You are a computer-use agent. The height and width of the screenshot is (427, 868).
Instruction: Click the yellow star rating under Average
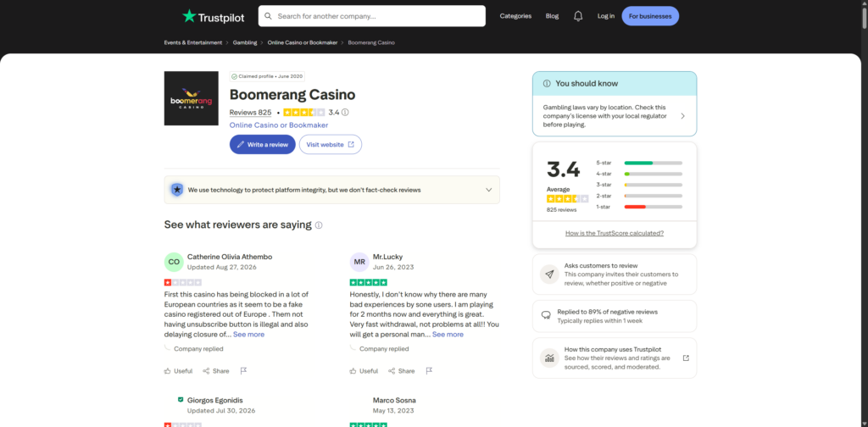[x=567, y=198]
